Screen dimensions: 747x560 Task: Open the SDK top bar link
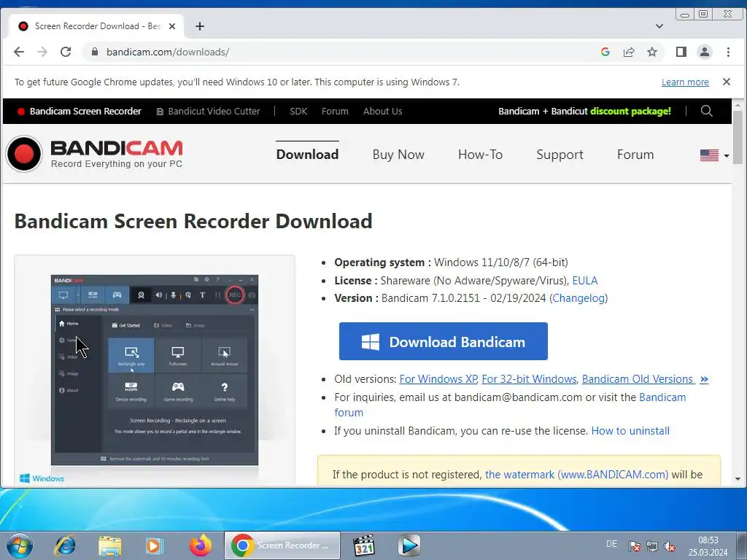298,112
